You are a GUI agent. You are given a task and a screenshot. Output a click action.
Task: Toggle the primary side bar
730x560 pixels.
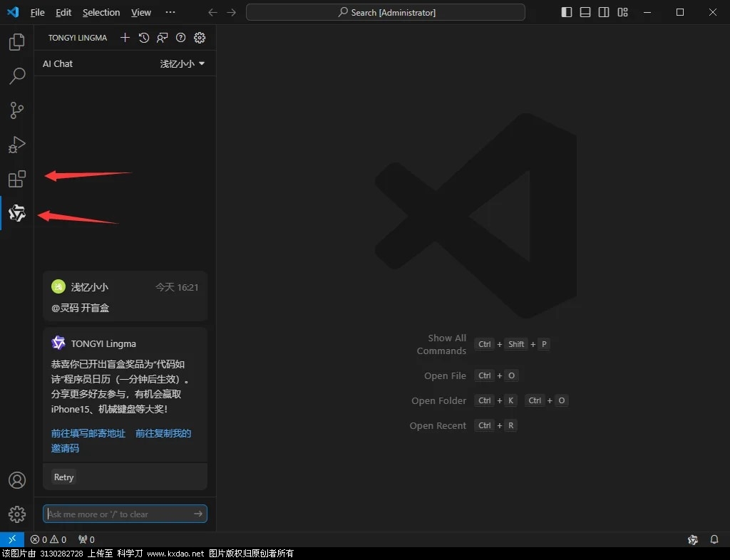567,13
